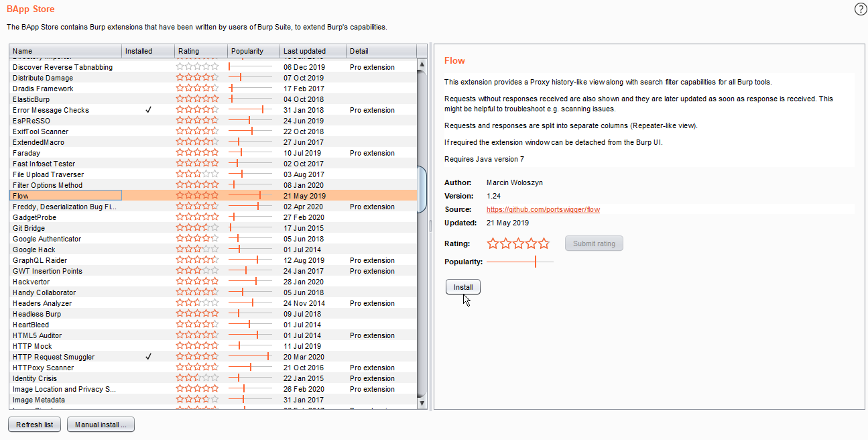The width and height of the screenshot is (868, 440).
Task: Select the HTTPoxy Scanner extension
Action: pyautogui.click(x=43, y=368)
